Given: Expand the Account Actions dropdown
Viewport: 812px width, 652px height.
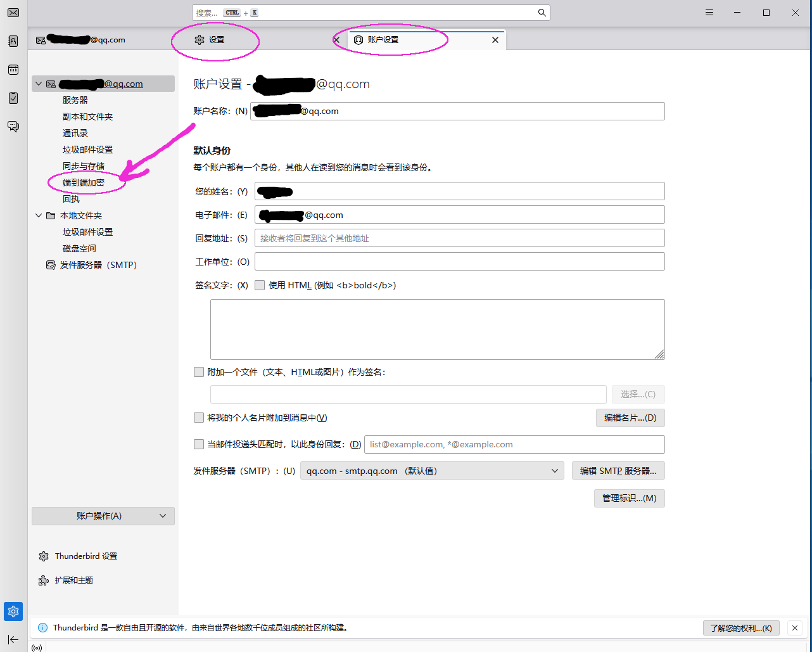Looking at the screenshot, I should click(103, 516).
